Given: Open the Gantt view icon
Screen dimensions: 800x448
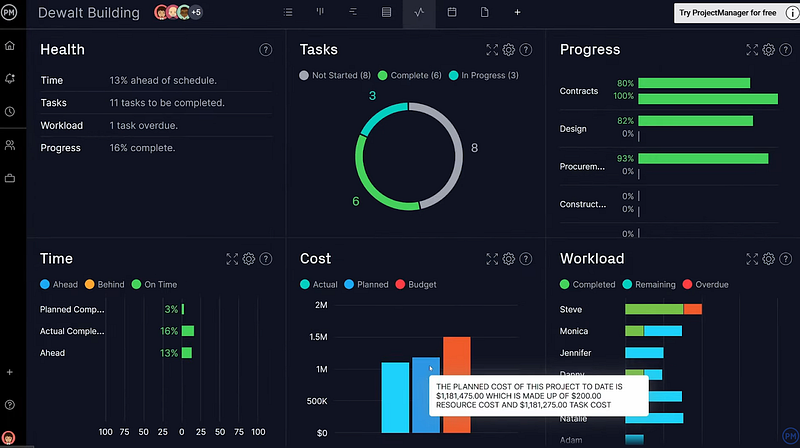Looking at the screenshot, I should pos(353,12).
